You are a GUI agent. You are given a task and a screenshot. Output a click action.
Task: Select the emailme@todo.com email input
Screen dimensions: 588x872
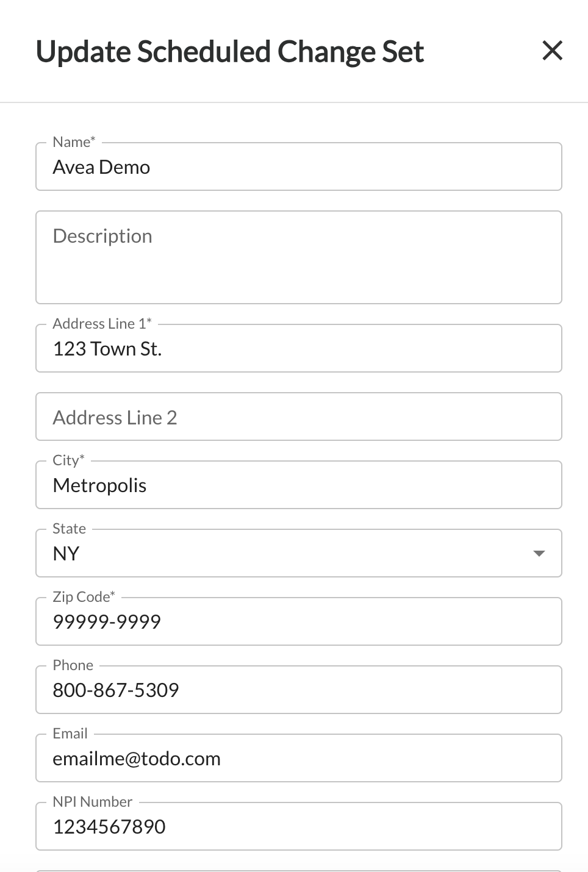[x=298, y=759]
